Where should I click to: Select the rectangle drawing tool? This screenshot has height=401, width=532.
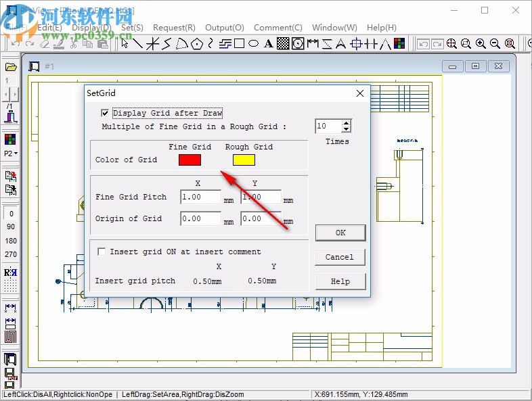pyautogui.click(x=239, y=43)
